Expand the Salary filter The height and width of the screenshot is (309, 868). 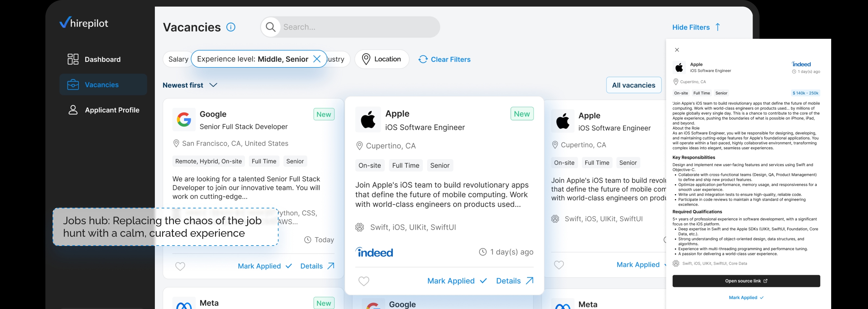178,59
